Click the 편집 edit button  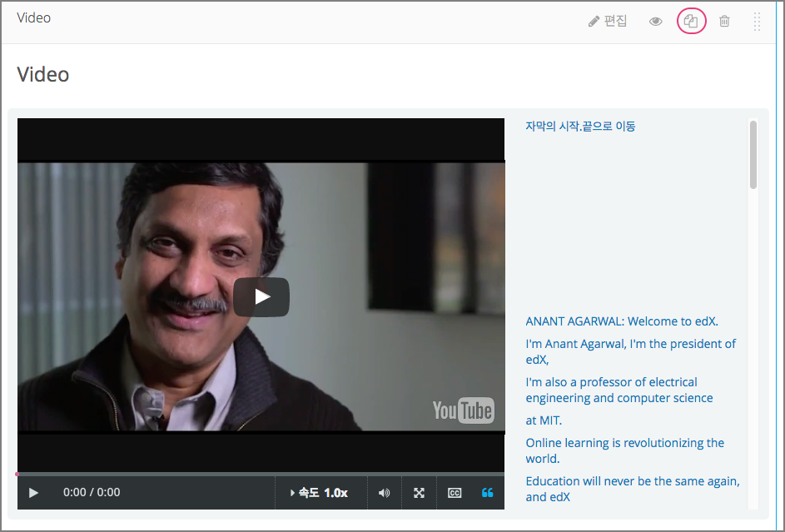[x=608, y=21]
